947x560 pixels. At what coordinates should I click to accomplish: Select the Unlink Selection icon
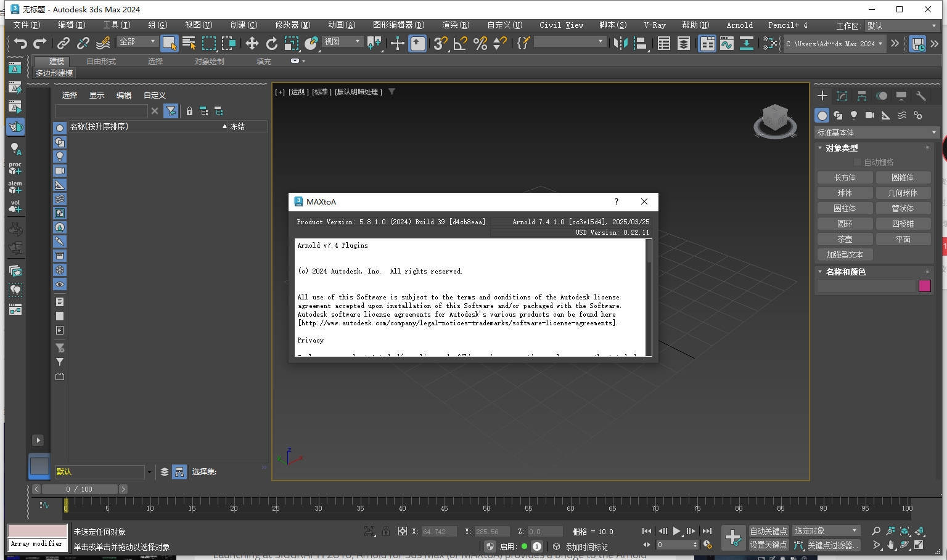pos(83,43)
